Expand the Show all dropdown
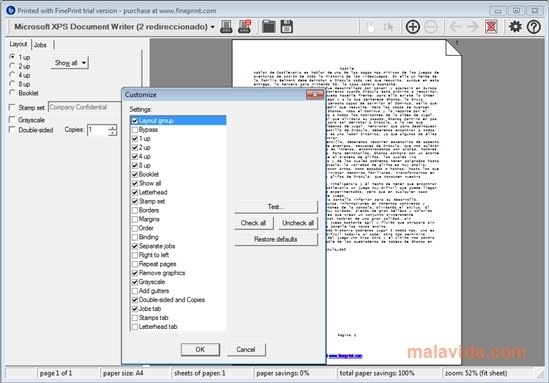Screen dimensions: 549x383 click(69, 63)
